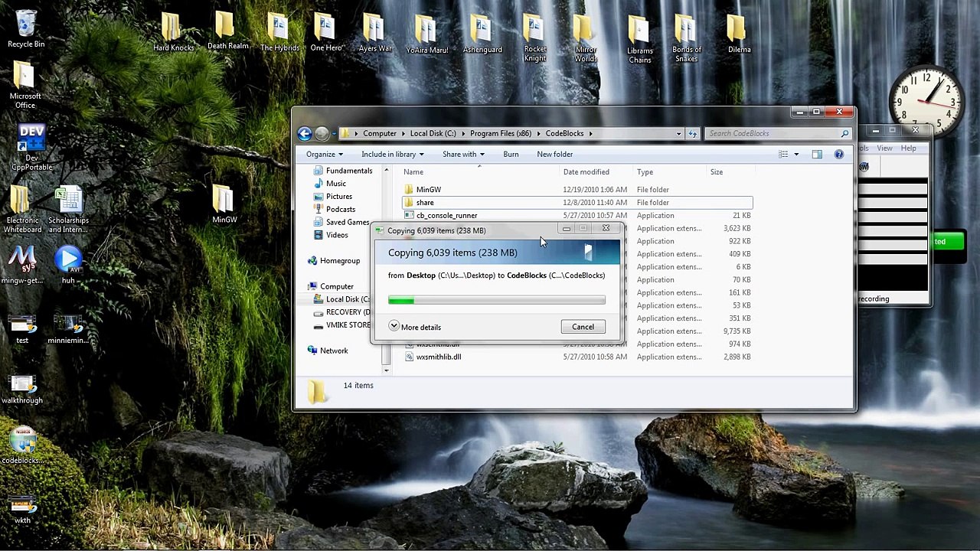Open recent pages dropdown beside forward button

click(335, 134)
